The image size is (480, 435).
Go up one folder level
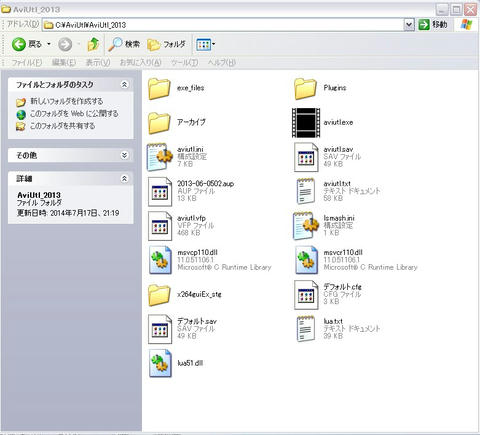click(x=93, y=44)
